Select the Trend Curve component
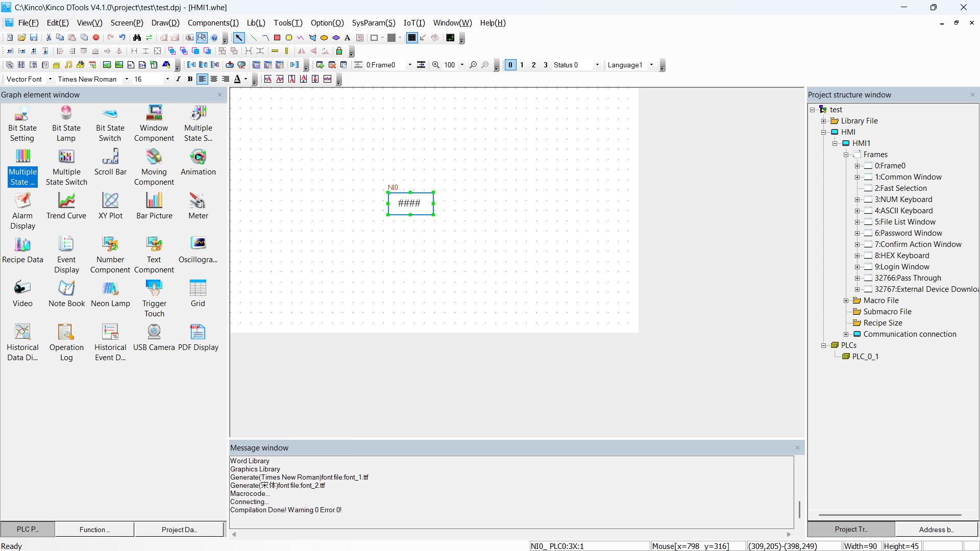Screen dimensions: 980x551 click(66, 206)
